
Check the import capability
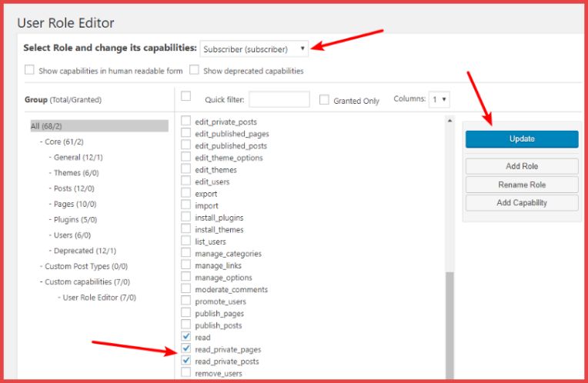point(185,205)
